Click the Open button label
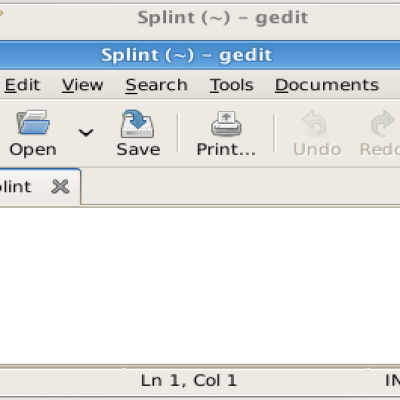 coord(33,150)
